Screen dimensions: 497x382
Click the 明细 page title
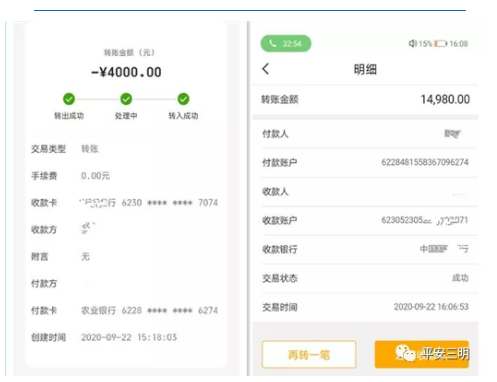[x=365, y=69]
